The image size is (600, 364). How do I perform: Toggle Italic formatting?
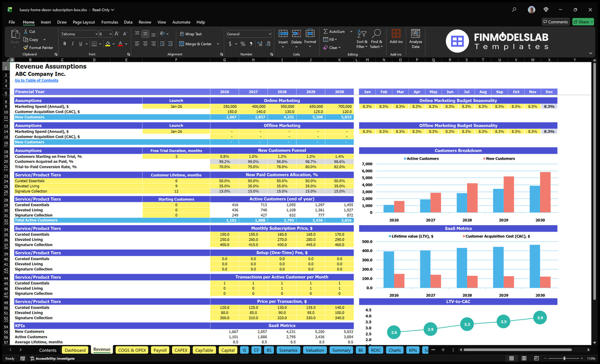click(x=72, y=44)
